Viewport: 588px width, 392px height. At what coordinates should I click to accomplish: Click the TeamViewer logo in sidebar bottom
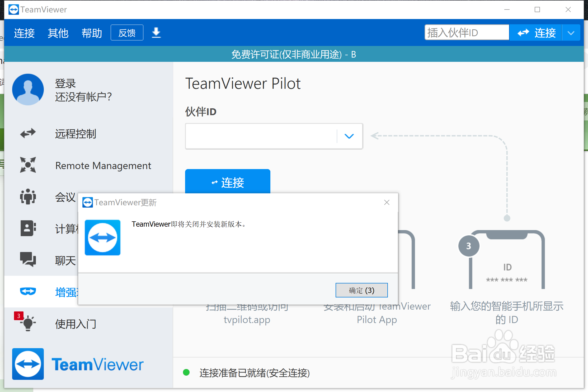pyautogui.click(x=78, y=364)
